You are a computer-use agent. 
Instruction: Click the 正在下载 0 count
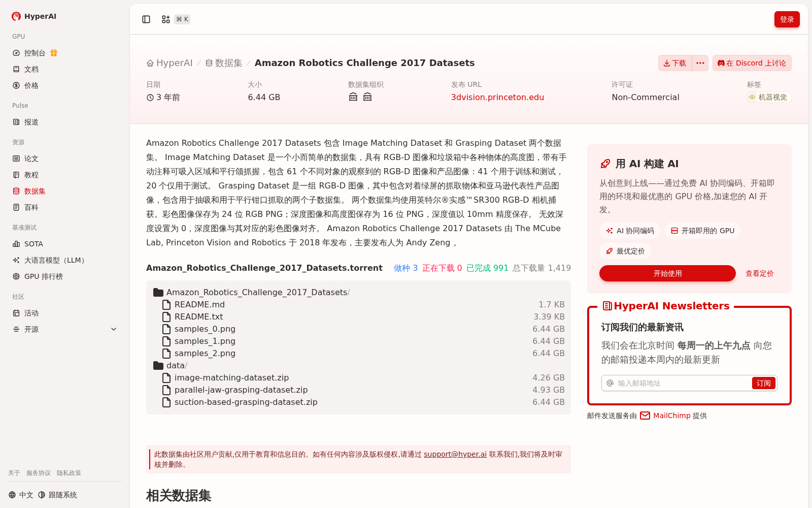pyautogui.click(x=442, y=268)
